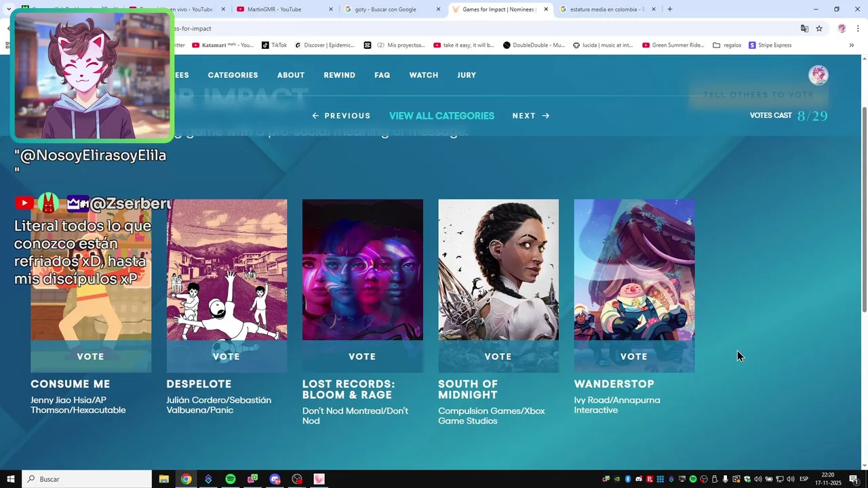Switch to the 'goty - Buscar con Google' tab

pyautogui.click(x=392, y=9)
